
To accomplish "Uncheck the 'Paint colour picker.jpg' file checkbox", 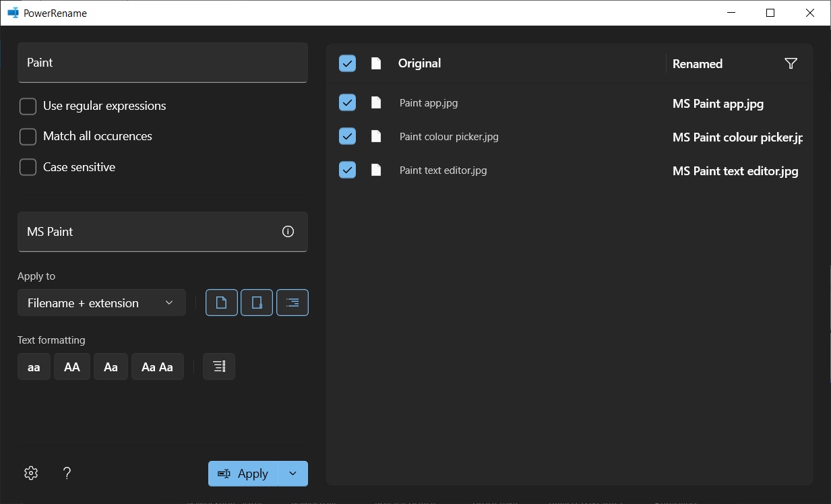I will [347, 137].
